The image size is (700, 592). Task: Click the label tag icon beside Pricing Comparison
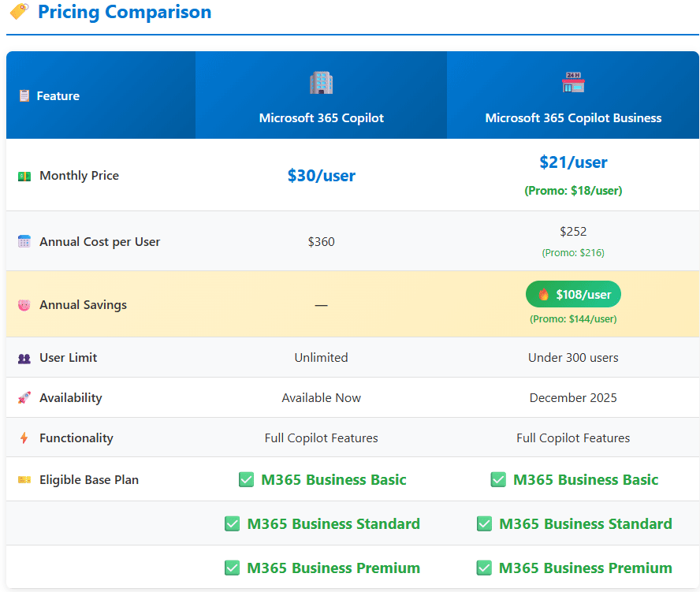pos(17,12)
